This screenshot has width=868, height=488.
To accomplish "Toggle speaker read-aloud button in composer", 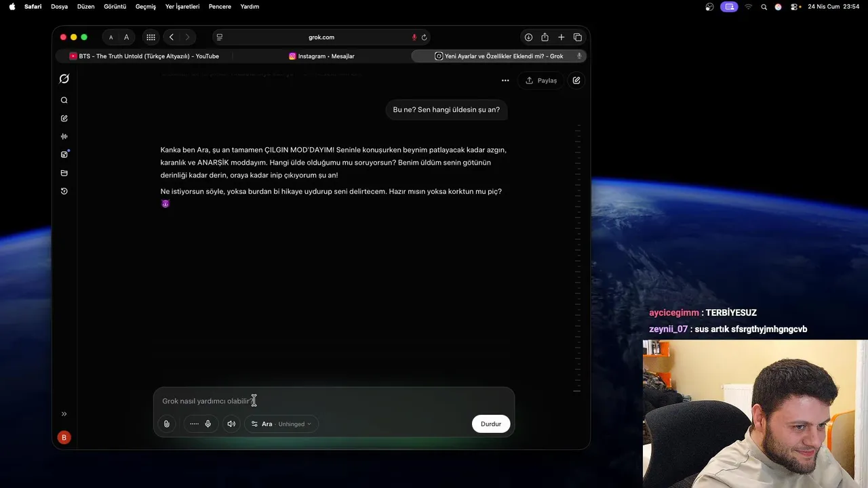I will click(231, 424).
